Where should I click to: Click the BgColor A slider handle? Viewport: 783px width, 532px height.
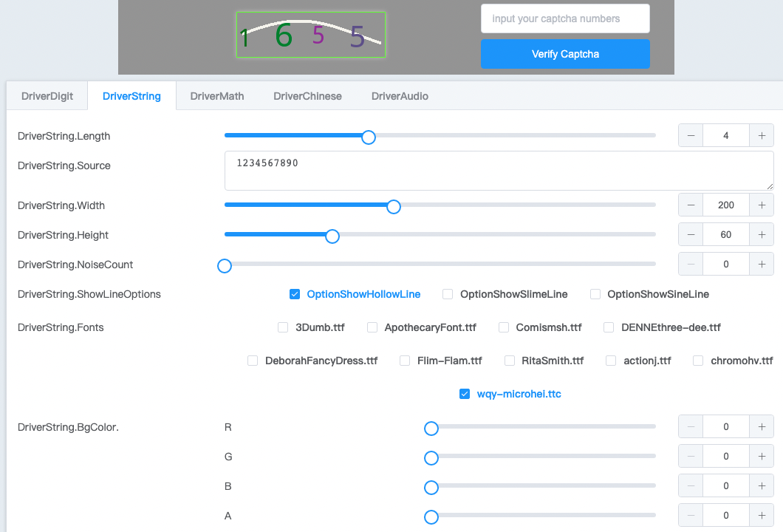click(431, 516)
